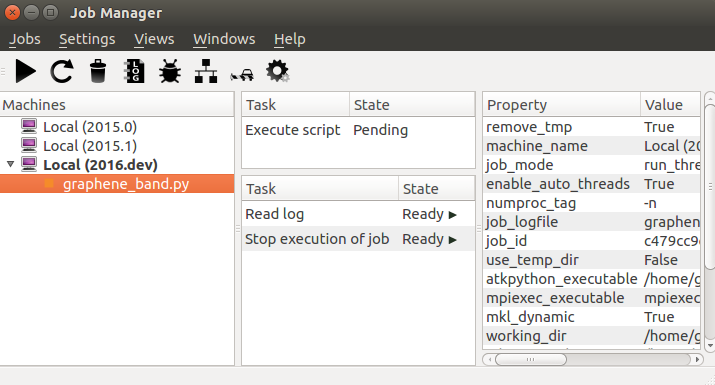Open the Help menu
Image resolution: width=715 pixels, height=385 pixels.
click(x=290, y=39)
